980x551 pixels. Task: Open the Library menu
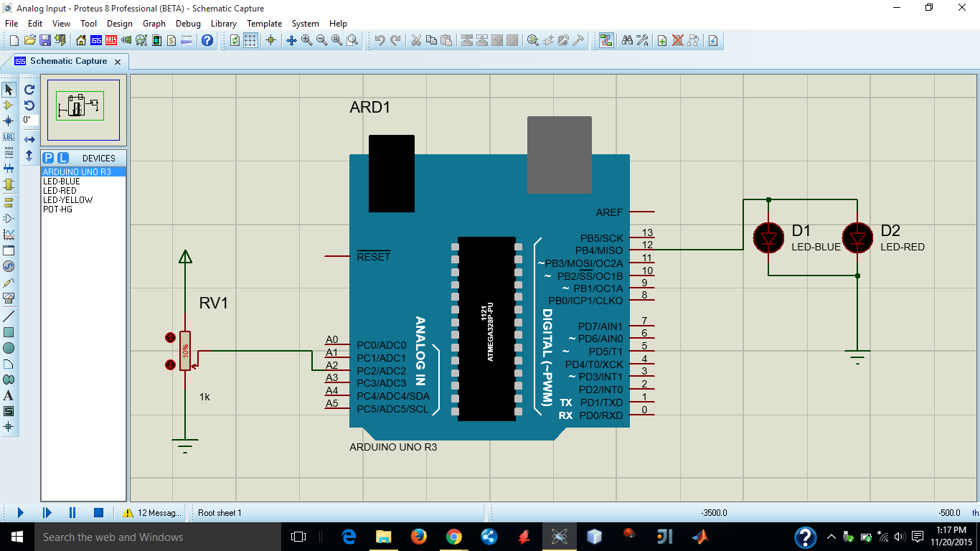224,24
